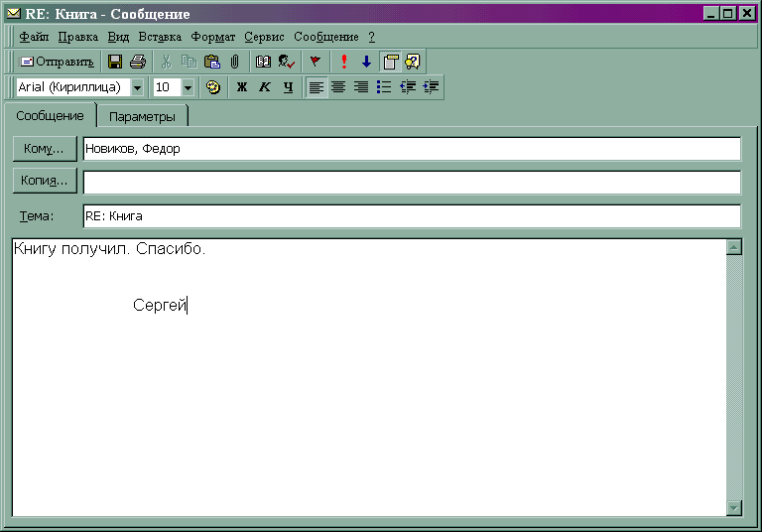Decrease indent icon
This screenshot has width=762, height=532.
[x=407, y=87]
